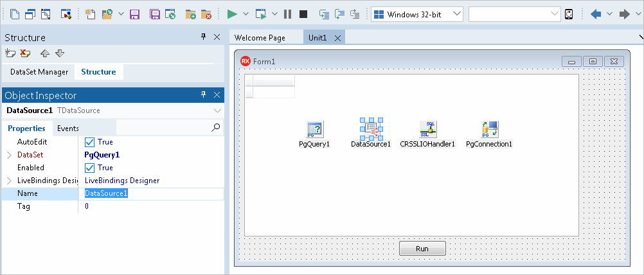Run the project with green play

click(232, 14)
